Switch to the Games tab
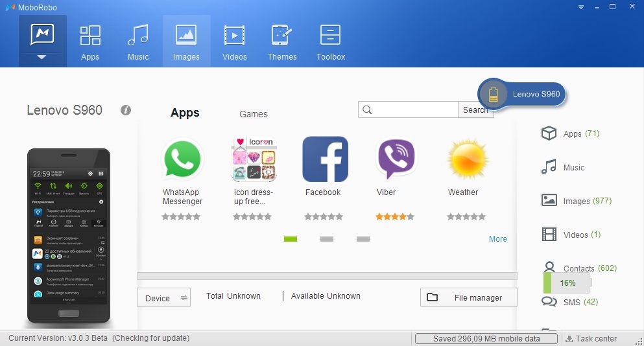Screen dimensions: 644x346 [254, 114]
